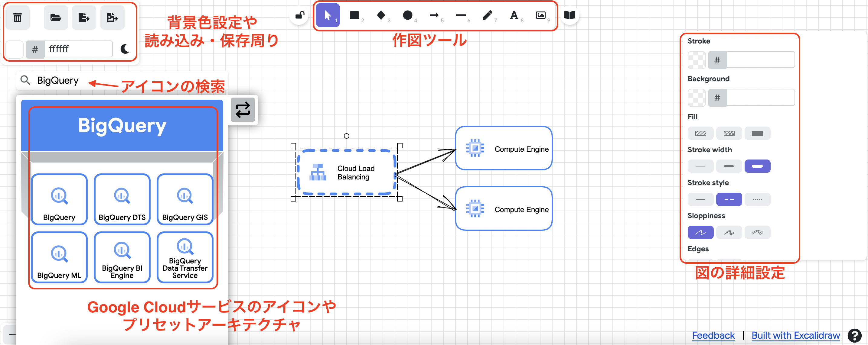868x345 pixels.
Task: Select the Line tool
Action: tap(461, 15)
